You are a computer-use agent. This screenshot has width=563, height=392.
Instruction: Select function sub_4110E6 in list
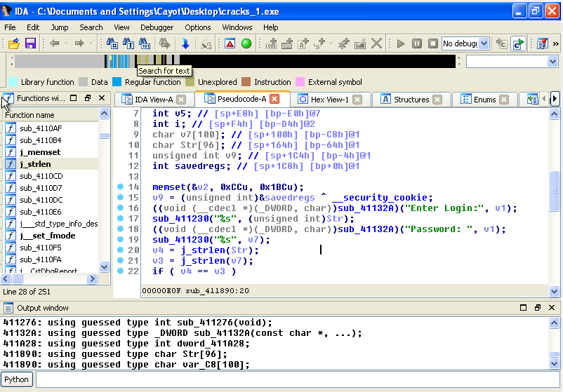pyautogui.click(x=51, y=212)
